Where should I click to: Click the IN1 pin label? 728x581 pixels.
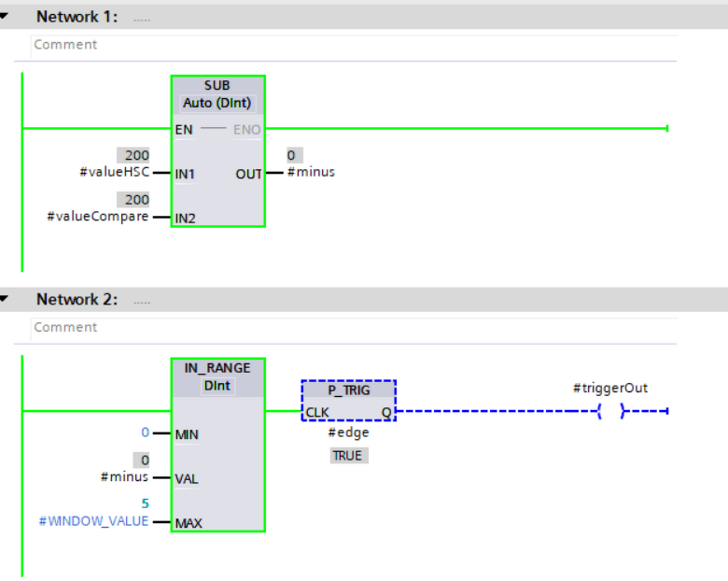tap(185, 175)
